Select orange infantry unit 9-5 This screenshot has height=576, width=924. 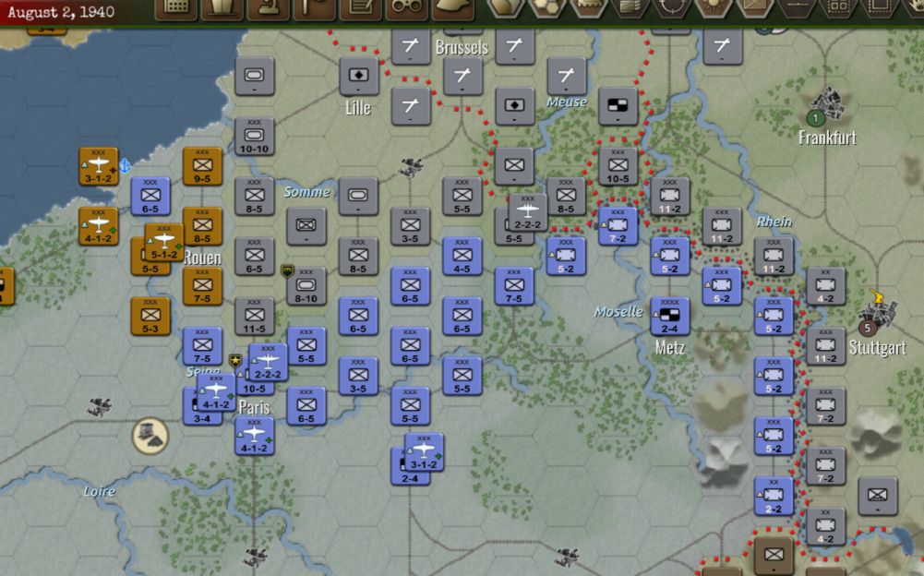coord(203,166)
